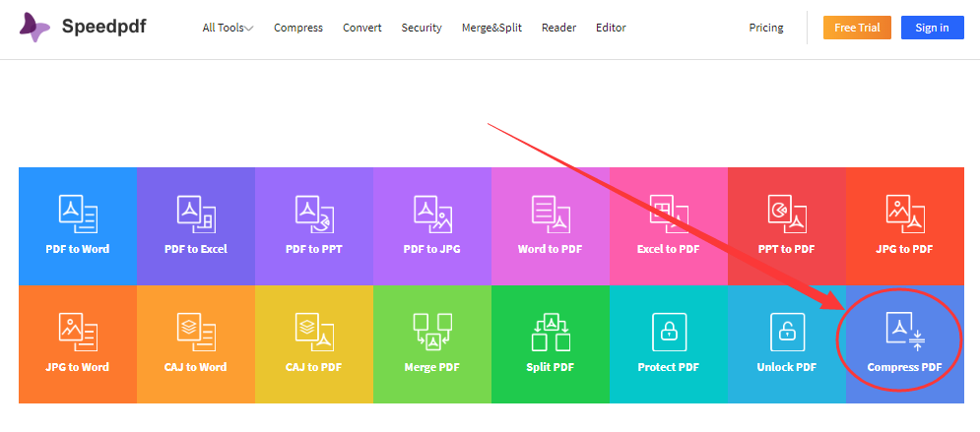Open the Compress PDF tool icon
The image size is (980, 432).
[905, 332]
